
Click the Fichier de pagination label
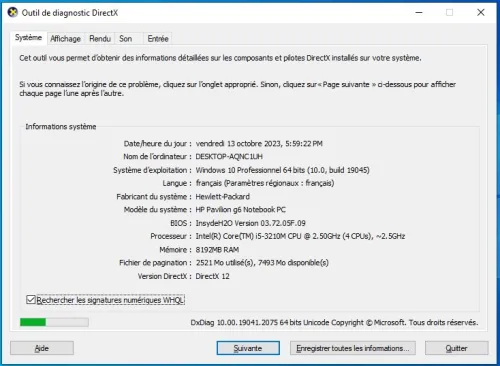[x=156, y=263]
